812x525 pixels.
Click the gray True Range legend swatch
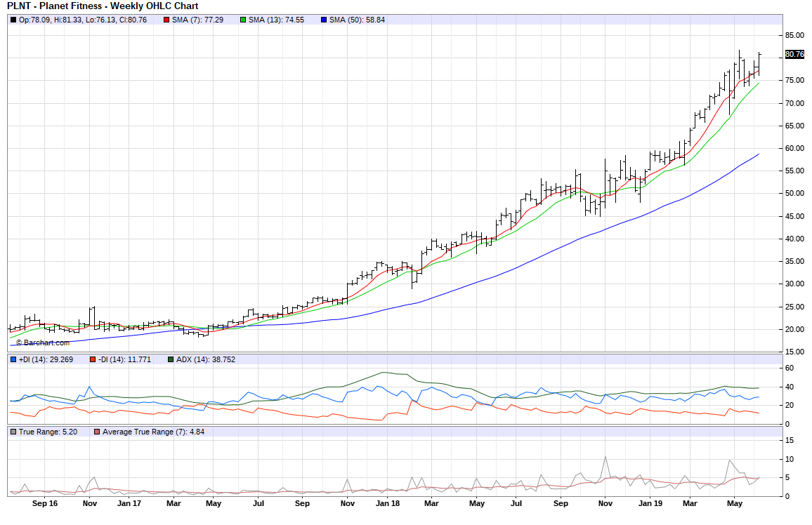pyautogui.click(x=13, y=432)
